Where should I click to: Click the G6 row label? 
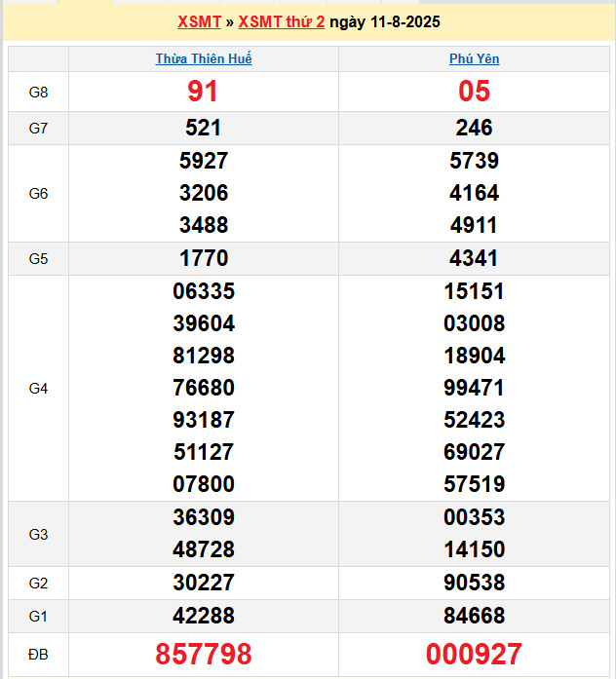tap(38, 194)
